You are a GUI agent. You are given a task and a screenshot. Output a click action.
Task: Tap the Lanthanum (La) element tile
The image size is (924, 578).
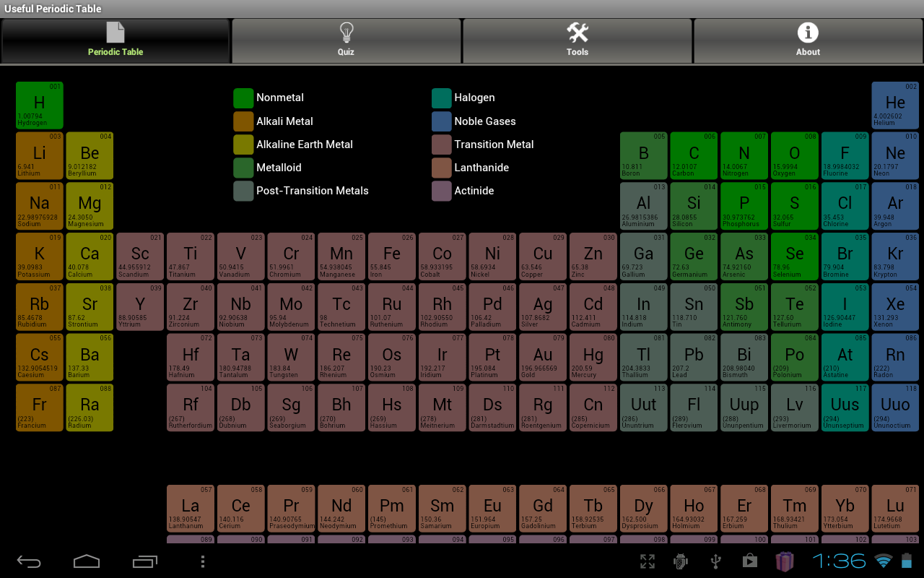pos(191,508)
